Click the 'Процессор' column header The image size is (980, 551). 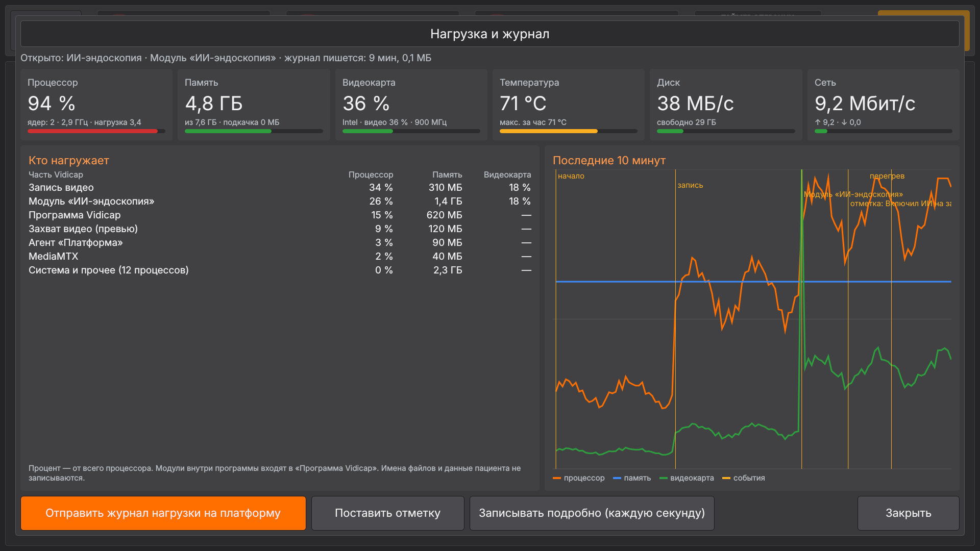coord(371,174)
